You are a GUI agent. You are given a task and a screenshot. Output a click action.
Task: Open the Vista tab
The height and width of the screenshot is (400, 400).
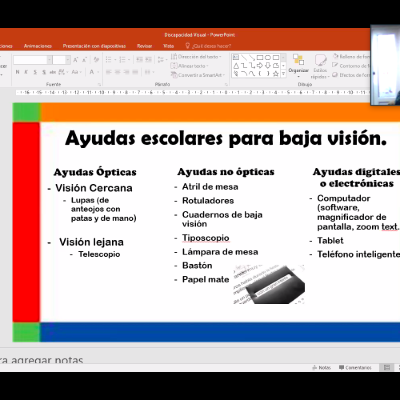click(x=169, y=46)
